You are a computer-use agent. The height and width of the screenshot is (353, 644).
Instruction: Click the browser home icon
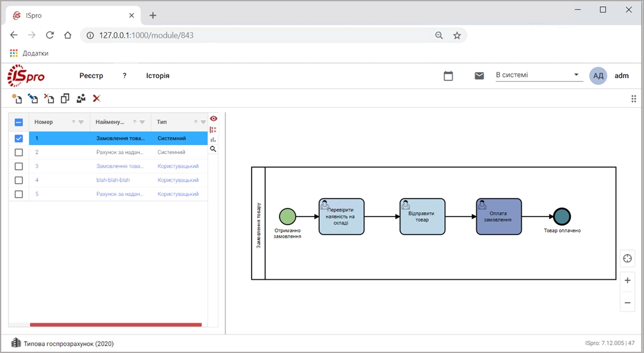68,35
